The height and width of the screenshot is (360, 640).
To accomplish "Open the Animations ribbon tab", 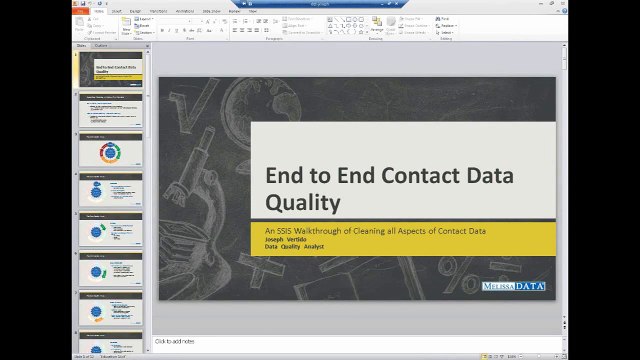I will click(x=185, y=11).
